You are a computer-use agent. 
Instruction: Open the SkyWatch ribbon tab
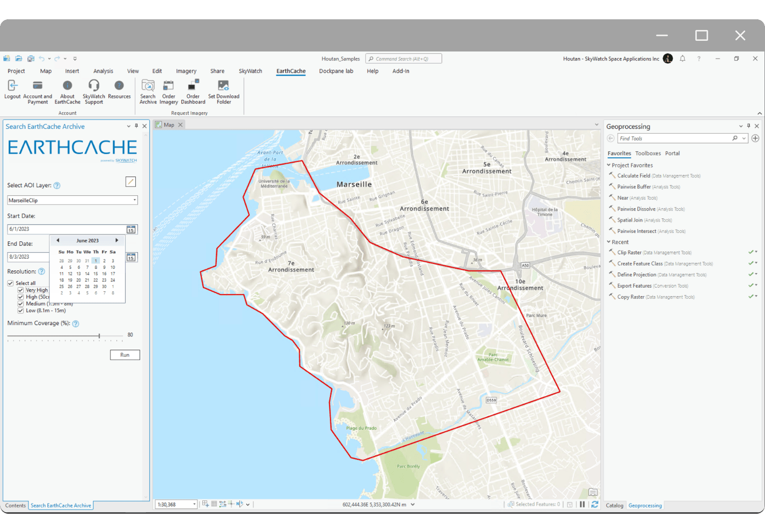point(251,71)
